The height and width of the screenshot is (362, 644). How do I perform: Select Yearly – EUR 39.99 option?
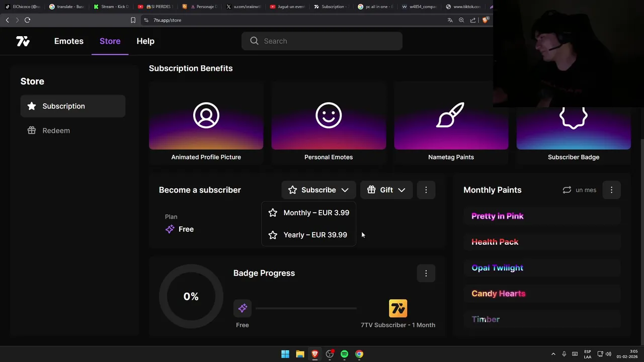pos(309,235)
